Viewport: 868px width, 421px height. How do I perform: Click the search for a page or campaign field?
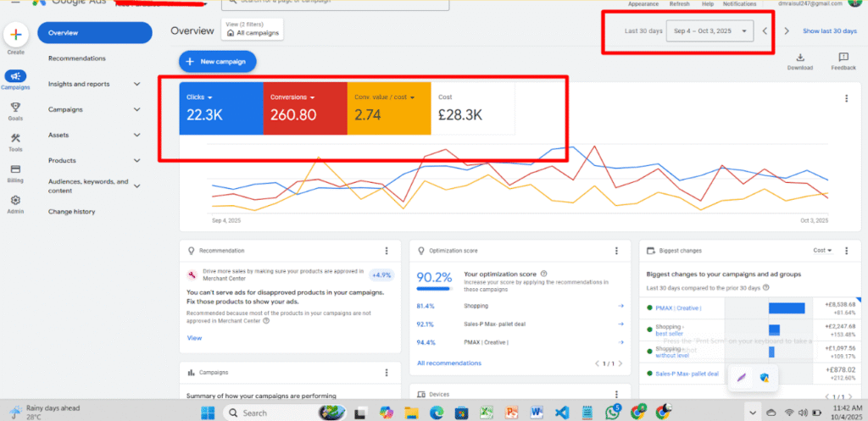tap(335, 4)
